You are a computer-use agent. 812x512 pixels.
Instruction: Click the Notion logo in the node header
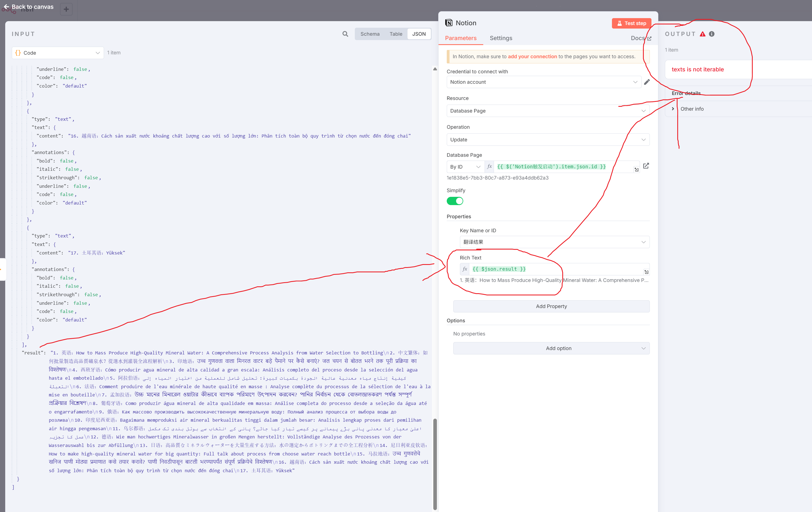click(x=449, y=23)
